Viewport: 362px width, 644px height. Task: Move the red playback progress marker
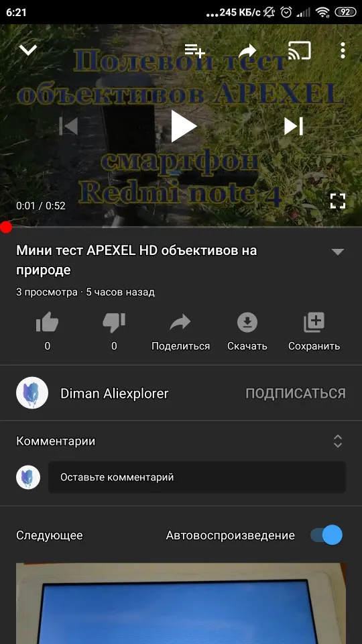(6, 227)
